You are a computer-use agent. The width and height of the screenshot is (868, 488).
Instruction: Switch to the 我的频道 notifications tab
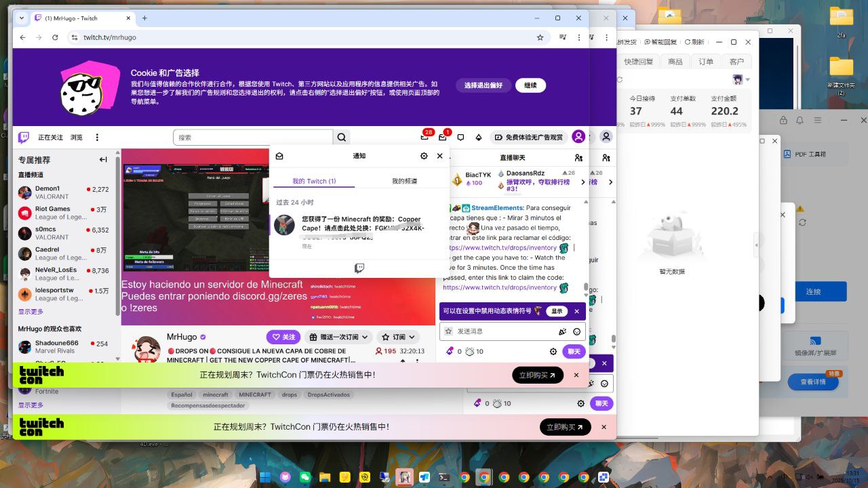tap(404, 181)
